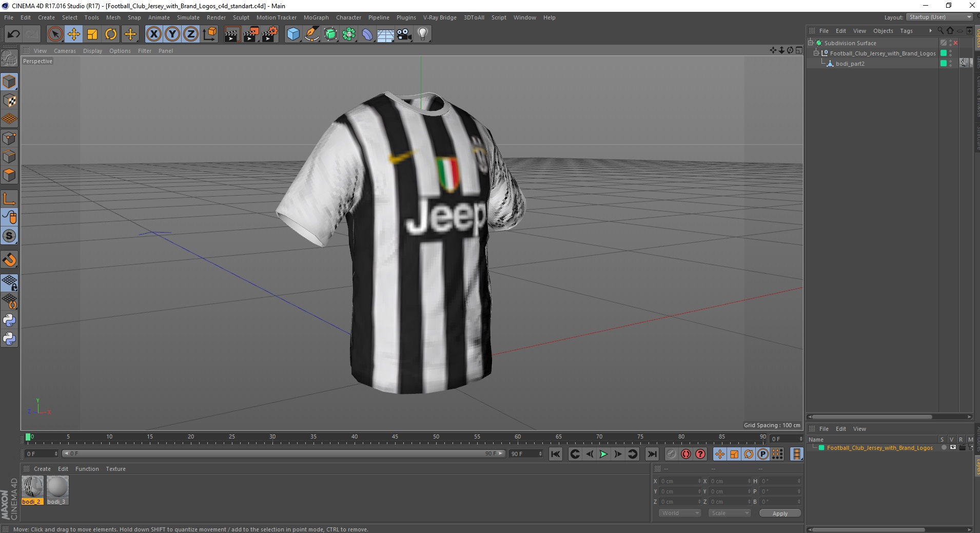Add a Light object

click(423, 34)
